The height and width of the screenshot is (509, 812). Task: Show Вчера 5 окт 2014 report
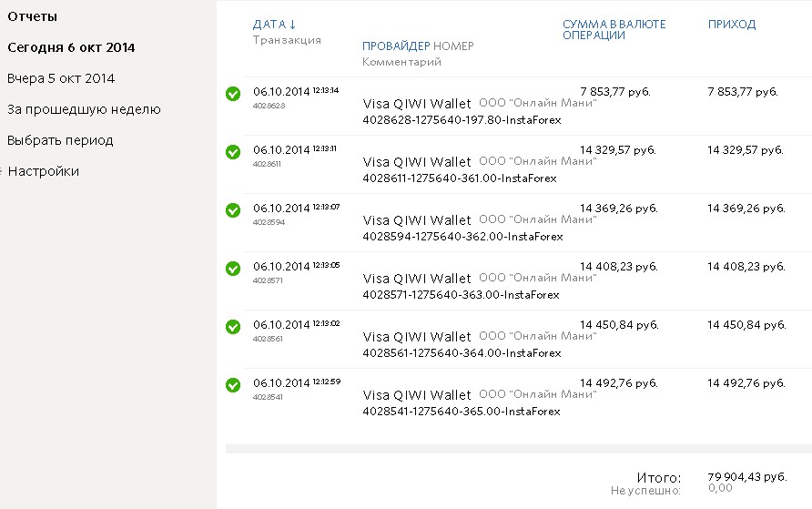61,78
